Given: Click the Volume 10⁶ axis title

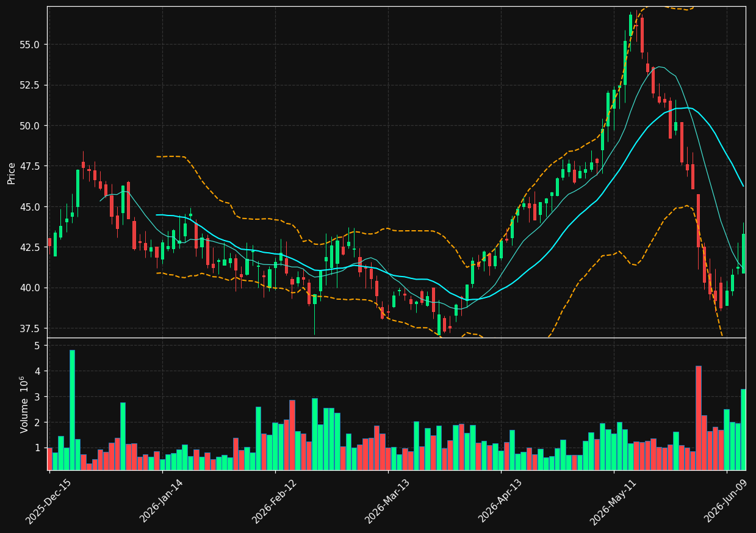Looking at the screenshot, I should pos(24,404).
